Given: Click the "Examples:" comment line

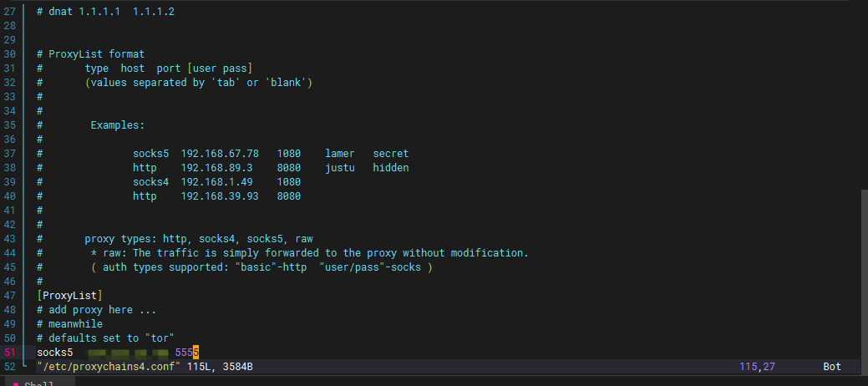Looking at the screenshot, I should tap(117, 125).
